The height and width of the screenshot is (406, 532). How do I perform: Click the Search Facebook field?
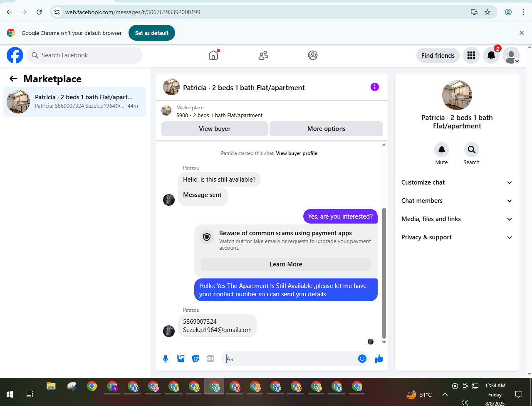pos(85,55)
